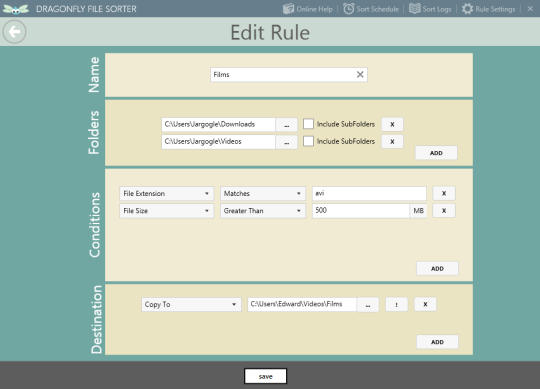Screen dimensions: 540x389
Task: Click the destination exclamation button
Action: click(x=397, y=305)
